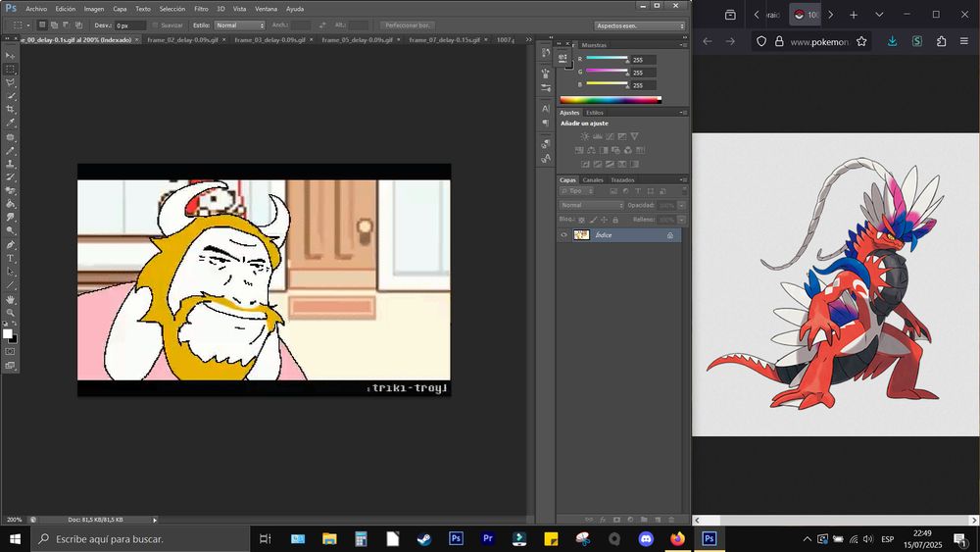980x552 pixels.
Task: Open the Brush Presets panel icon
Action: [546, 88]
